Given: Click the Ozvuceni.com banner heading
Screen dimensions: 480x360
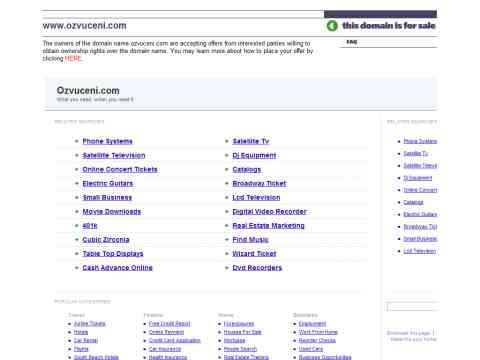Looking at the screenshot, I should coord(88,90).
